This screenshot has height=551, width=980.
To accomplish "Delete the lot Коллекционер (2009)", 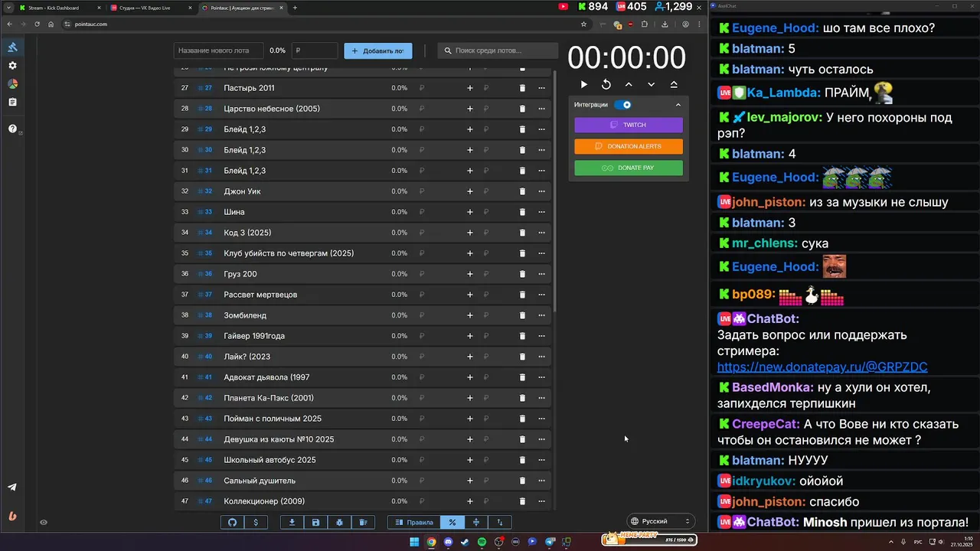I will click(x=522, y=501).
